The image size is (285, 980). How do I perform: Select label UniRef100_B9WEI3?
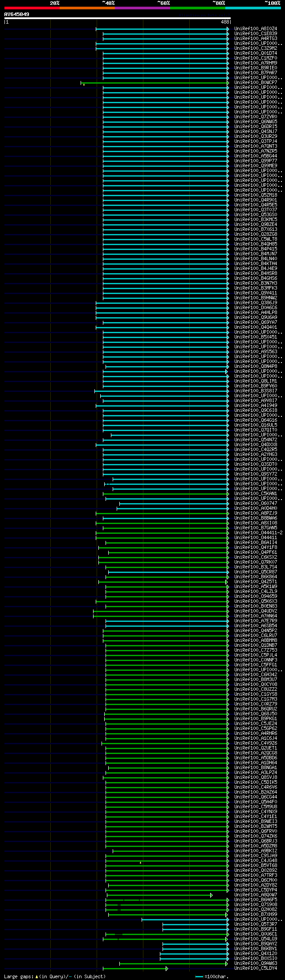256,821
